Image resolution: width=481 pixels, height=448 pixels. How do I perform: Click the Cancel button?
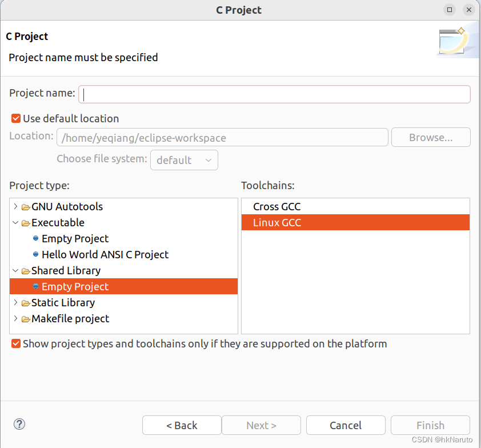pyautogui.click(x=346, y=425)
